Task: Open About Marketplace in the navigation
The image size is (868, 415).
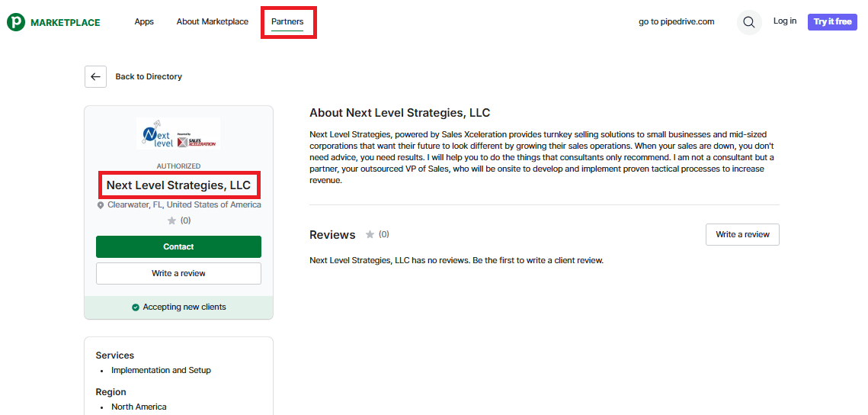Action: click(213, 22)
